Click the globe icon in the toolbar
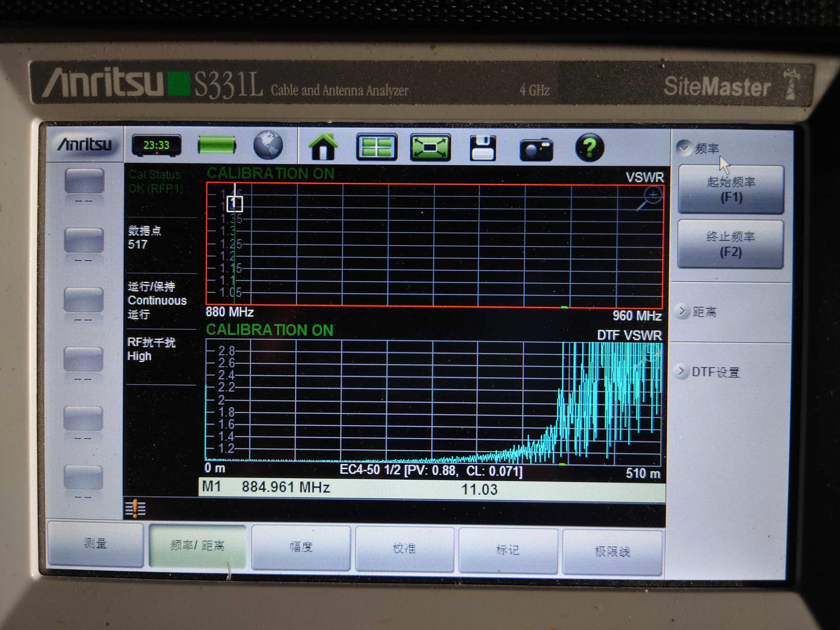The height and width of the screenshot is (630, 840). (268, 146)
